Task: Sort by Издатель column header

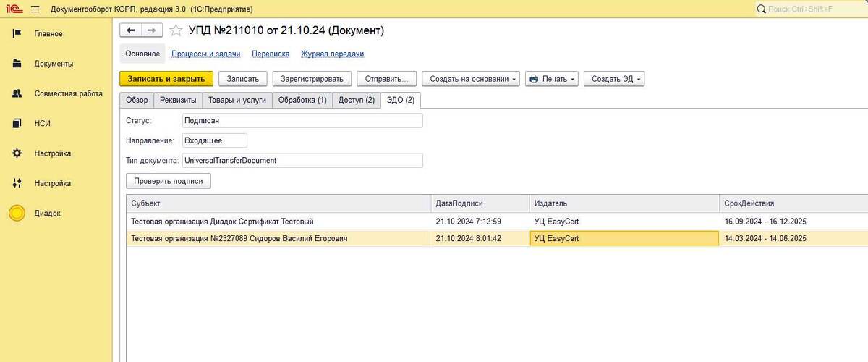Action: point(624,203)
